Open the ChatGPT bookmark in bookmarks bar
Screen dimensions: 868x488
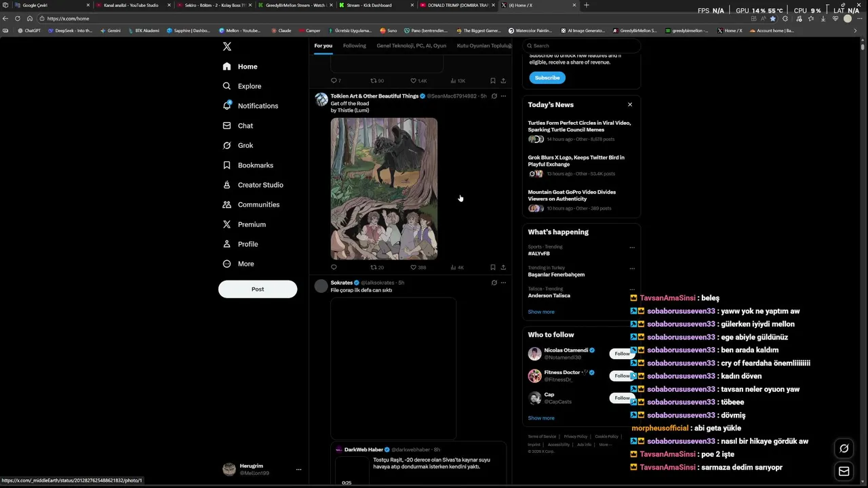coord(29,30)
